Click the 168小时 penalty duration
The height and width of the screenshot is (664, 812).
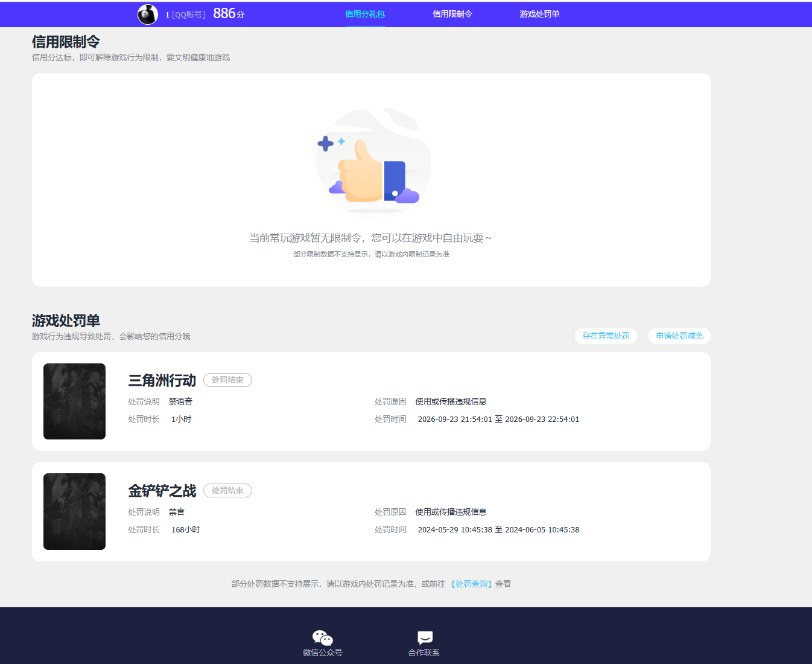[186, 529]
